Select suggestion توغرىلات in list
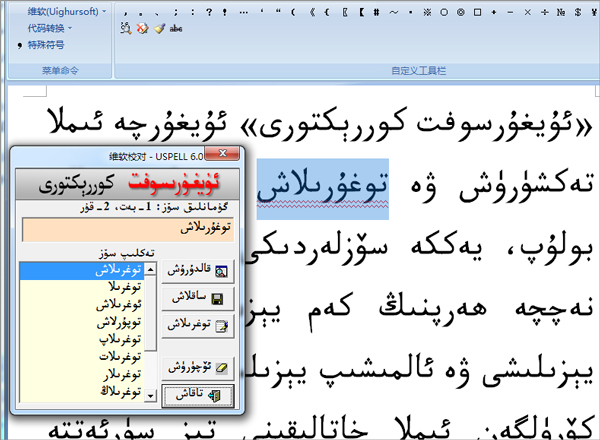 [x=82, y=357]
